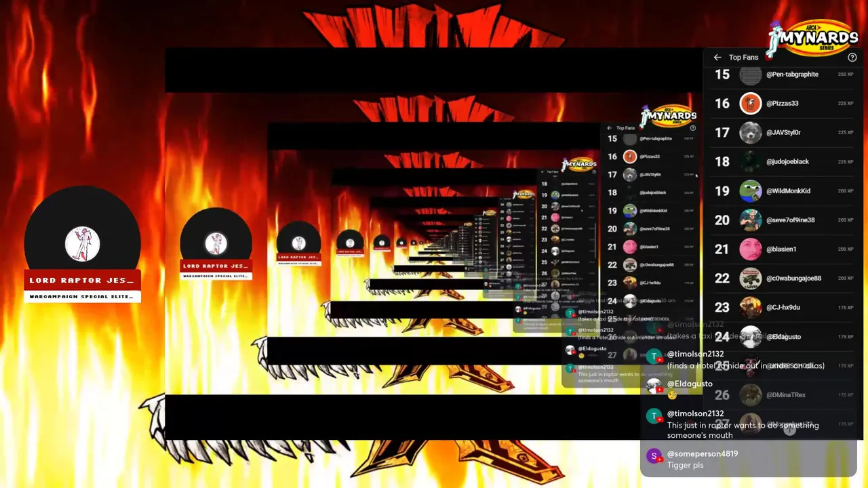
Task: Click 250 XP value for @Pen-tabgraphite
Action: [846, 75]
